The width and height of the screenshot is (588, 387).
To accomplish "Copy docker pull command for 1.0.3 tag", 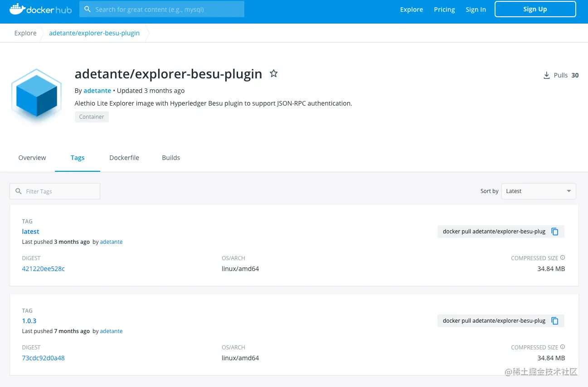I will [x=555, y=321].
